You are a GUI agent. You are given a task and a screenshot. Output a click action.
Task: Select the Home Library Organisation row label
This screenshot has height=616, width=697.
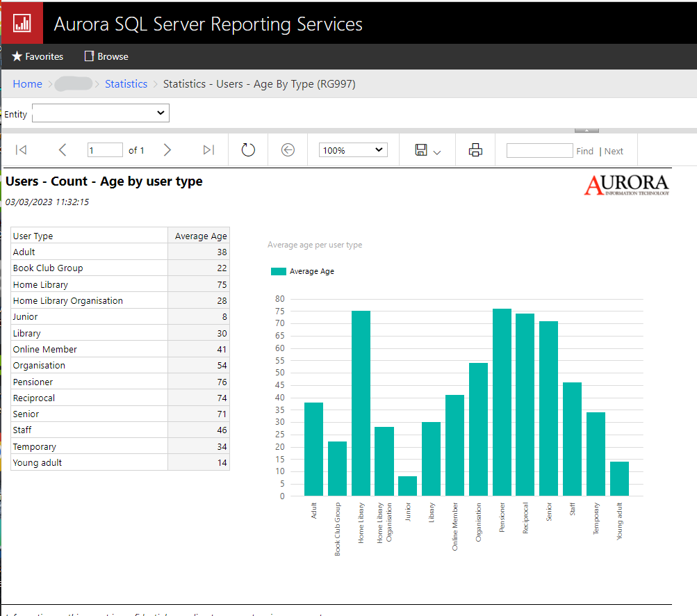[67, 300]
